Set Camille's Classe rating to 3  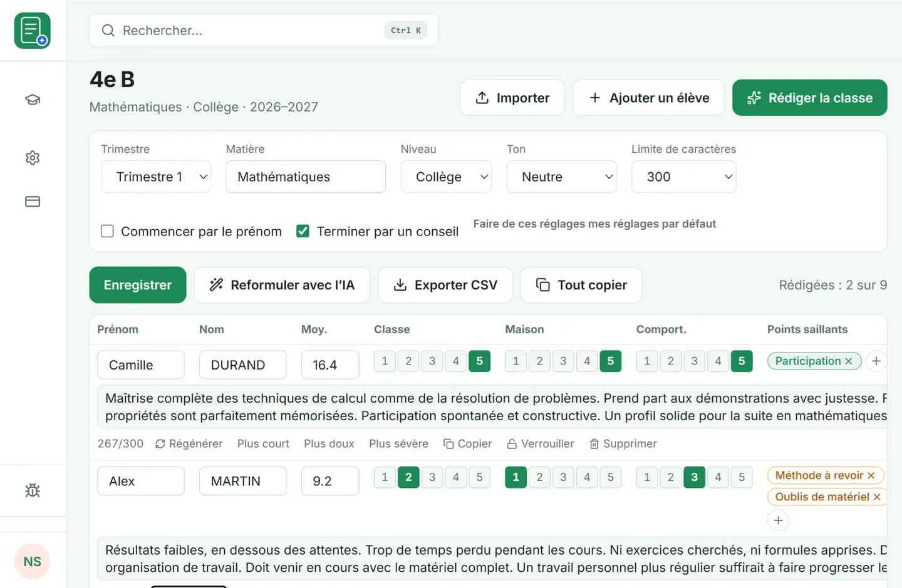(x=432, y=361)
